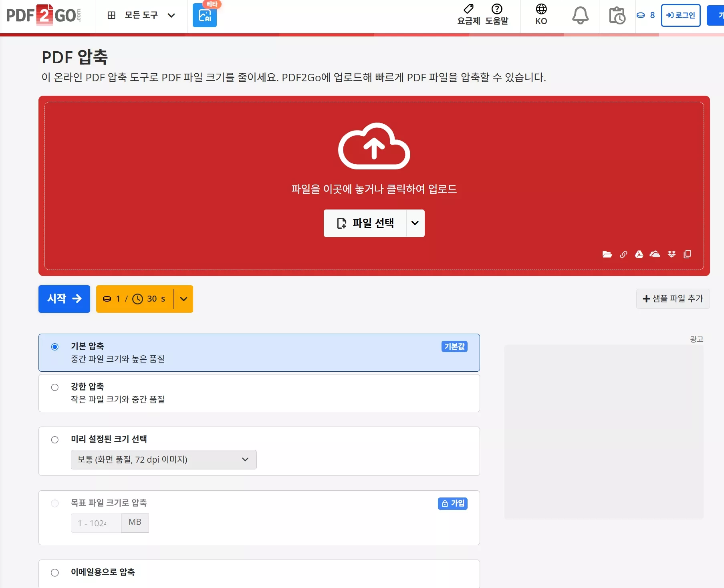Upload a file from OneDrive cloud
724x588 pixels.
pyautogui.click(x=655, y=254)
